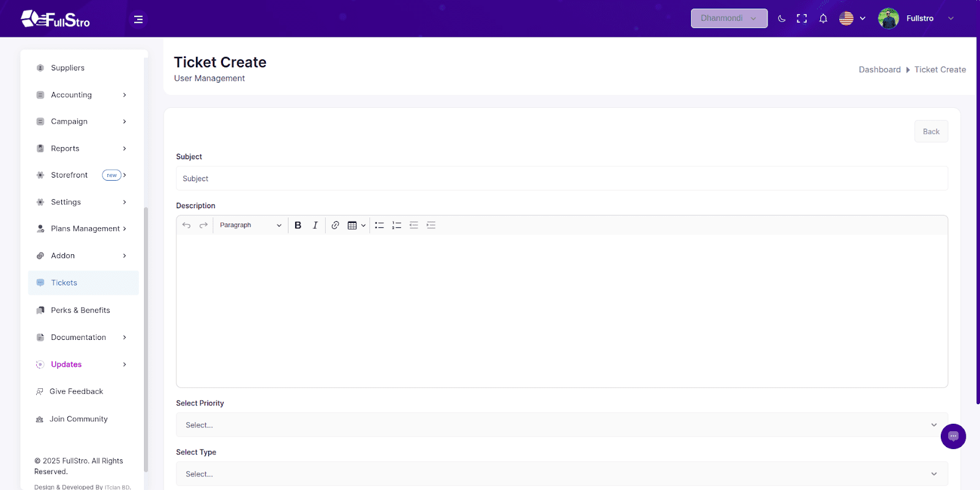This screenshot has height=490, width=980.
Task: Open Join Community link
Action: [78, 419]
